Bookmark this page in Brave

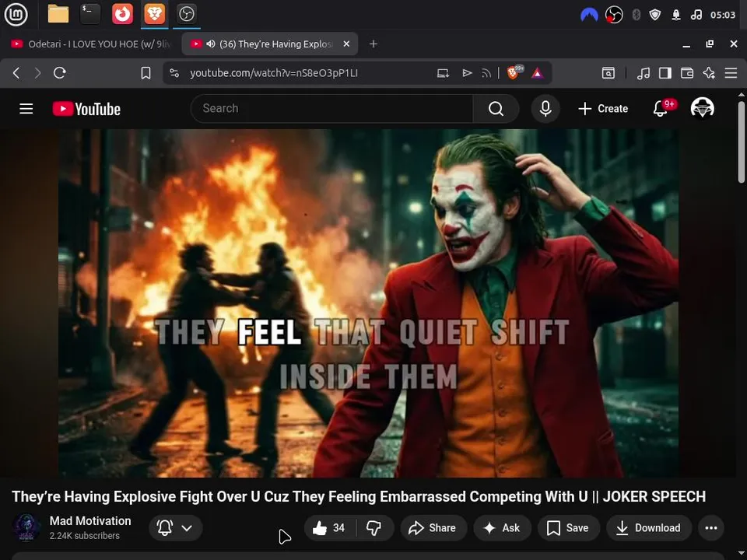pyautogui.click(x=146, y=73)
